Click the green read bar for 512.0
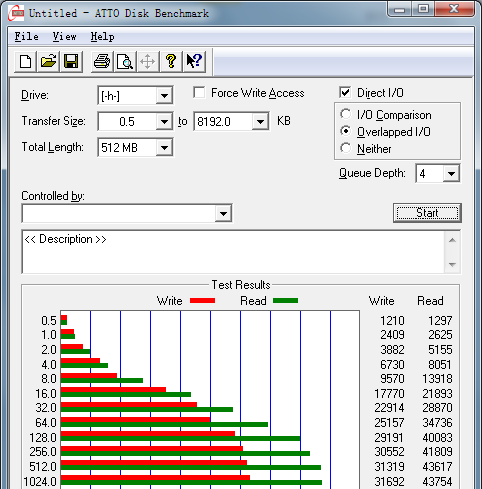The height and width of the screenshot is (489, 482). point(191,468)
